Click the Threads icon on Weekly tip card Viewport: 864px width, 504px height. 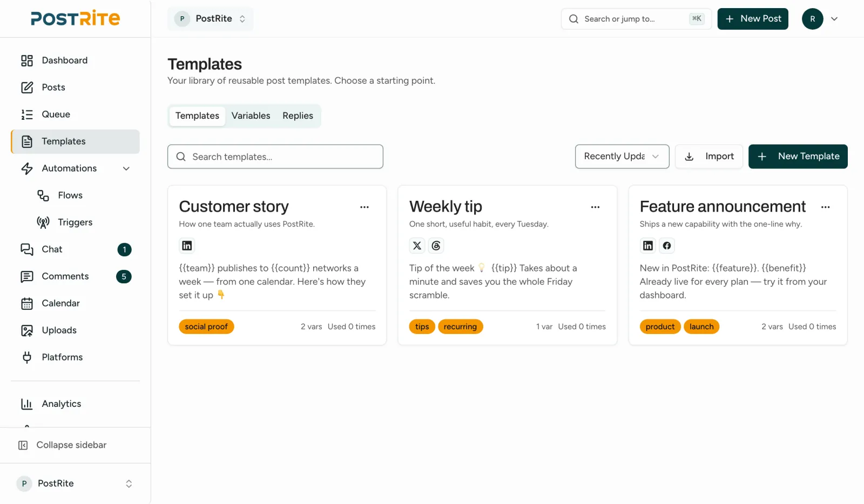tap(436, 246)
